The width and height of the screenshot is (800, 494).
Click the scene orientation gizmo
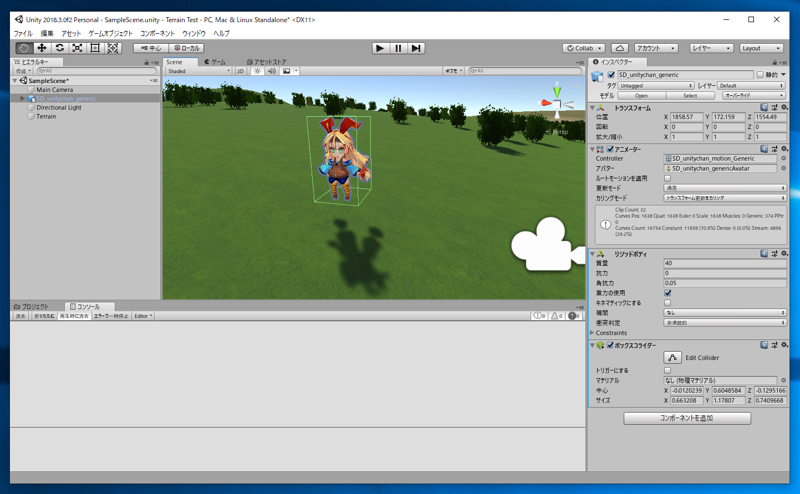pos(557,104)
